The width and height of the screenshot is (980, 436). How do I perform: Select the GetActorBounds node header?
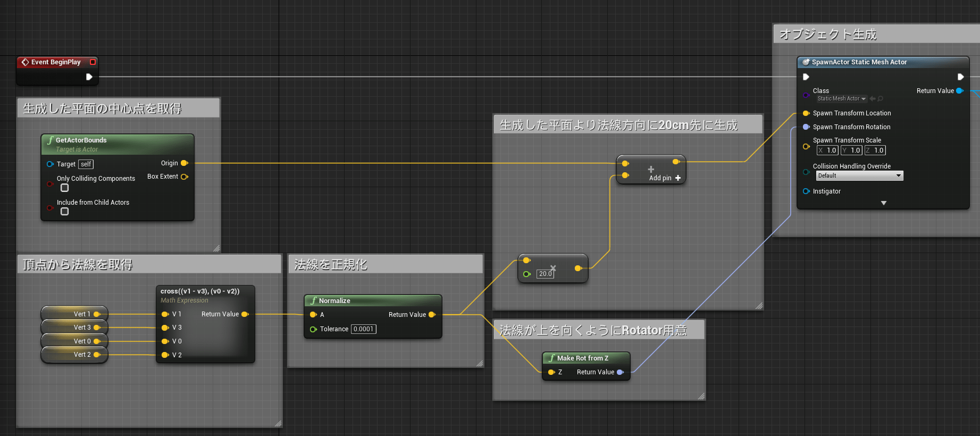118,144
